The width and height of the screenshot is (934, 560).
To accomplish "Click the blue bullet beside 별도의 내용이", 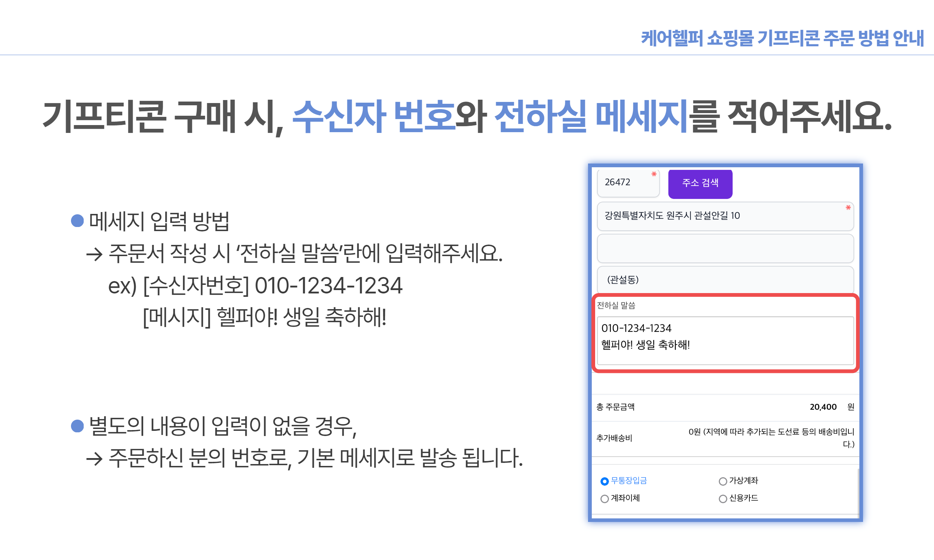I will pos(77,426).
